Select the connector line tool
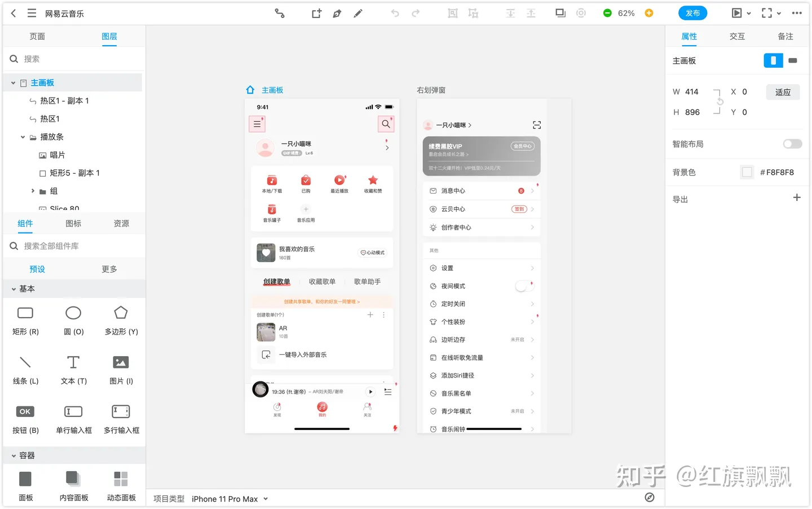Image resolution: width=812 pixels, height=509 pixels. coord(280,13)
